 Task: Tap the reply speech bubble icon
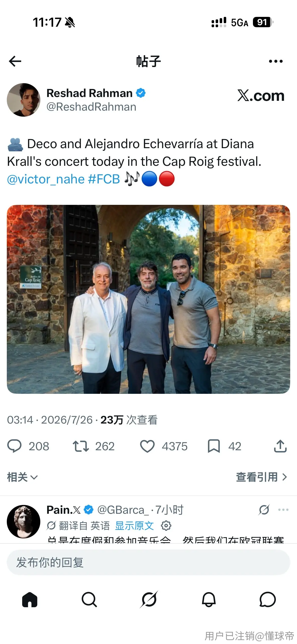tap(14, 446)
